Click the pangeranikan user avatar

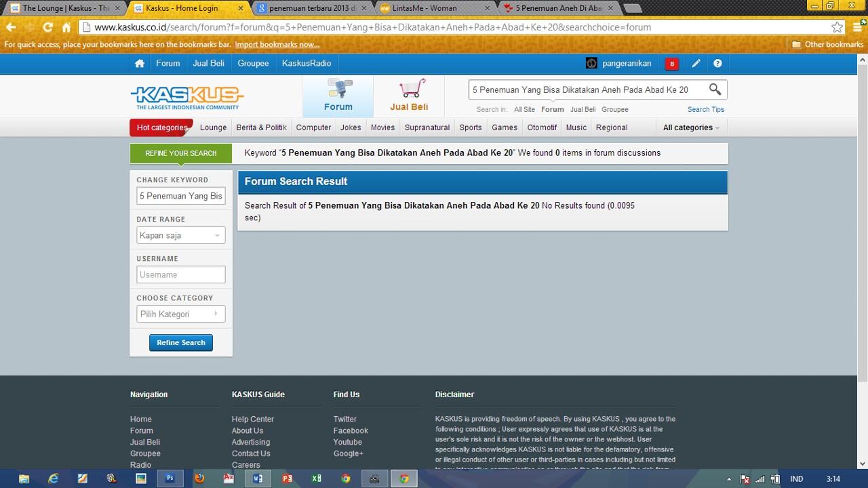click(x=591, y=63)
